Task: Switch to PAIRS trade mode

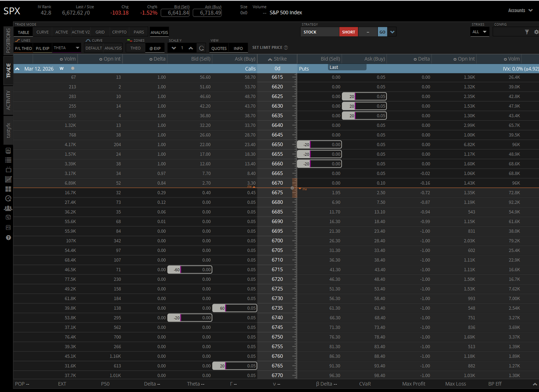Action: pyautogui.click(x=139, y=32)
